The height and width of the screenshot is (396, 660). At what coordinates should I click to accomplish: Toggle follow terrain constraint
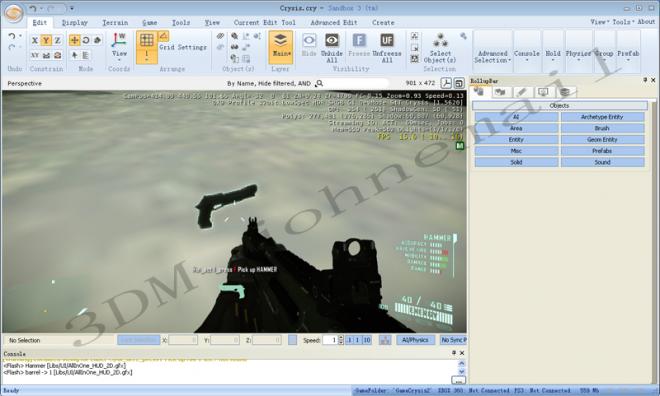[46, 55]
